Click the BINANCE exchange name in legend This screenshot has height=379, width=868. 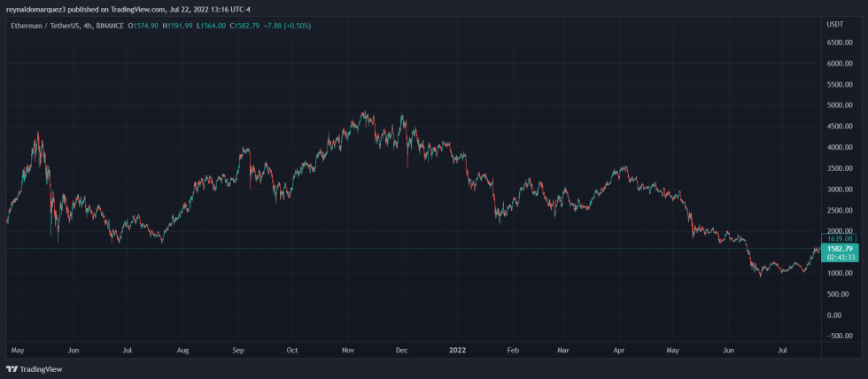112,25
